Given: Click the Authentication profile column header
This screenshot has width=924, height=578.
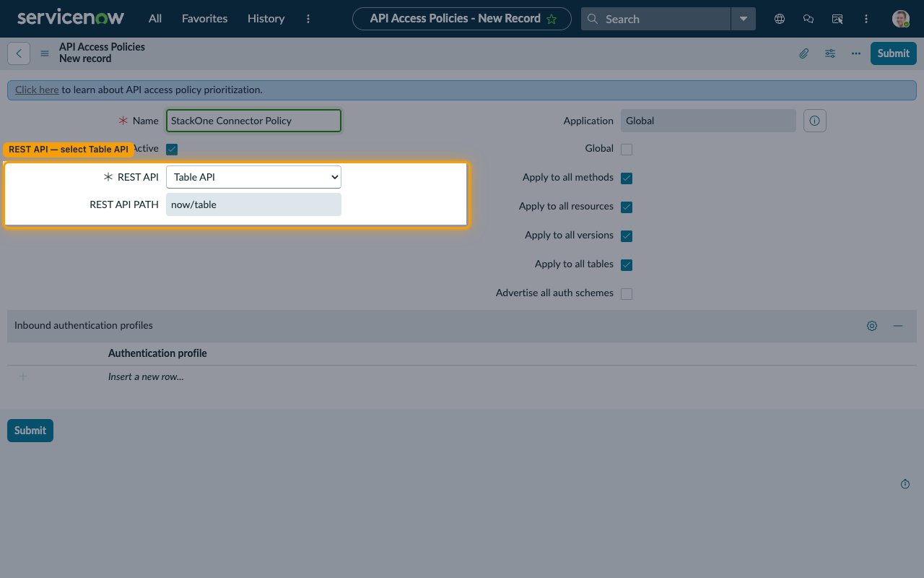Looking at the screenshot, I should pos(157,353).
